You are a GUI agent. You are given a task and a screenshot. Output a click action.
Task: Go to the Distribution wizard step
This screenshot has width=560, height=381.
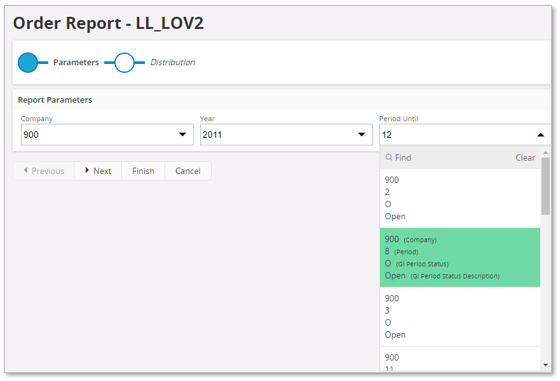pos(172,62)
